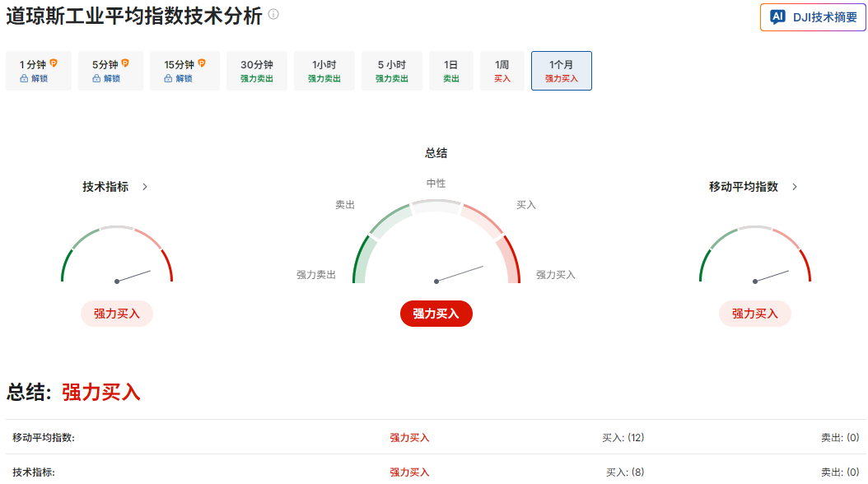
Task: Switch to the 1小时 timeframe tab
Action: [x=324, y=71]
